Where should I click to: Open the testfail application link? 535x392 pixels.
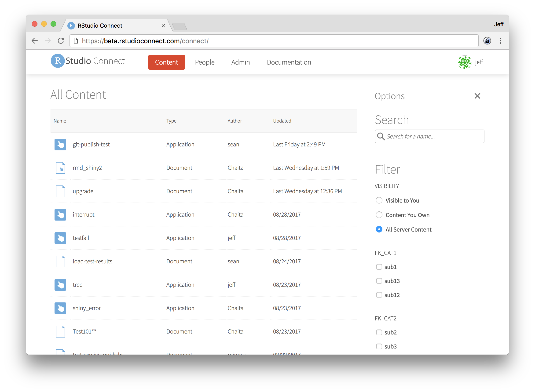pos(81,238)
